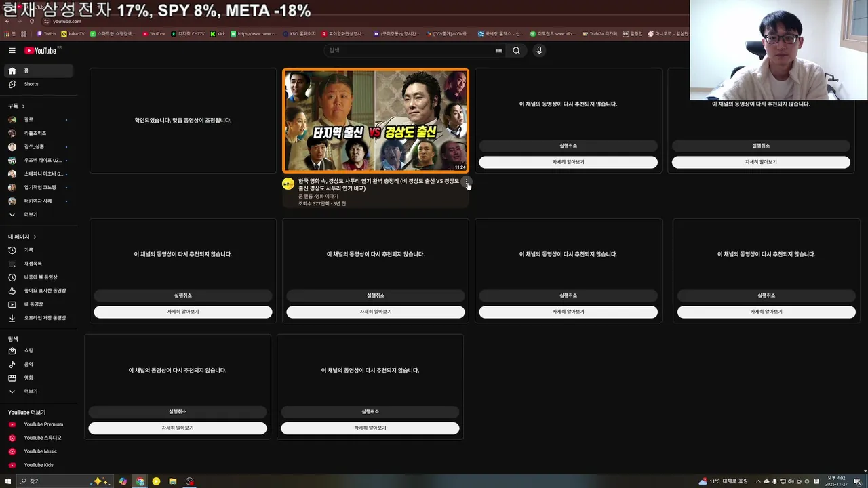Screen dimensions: 868x488
Task: Open subscribed channel 김쏘_상훈
Action: (x=38, y=146)
